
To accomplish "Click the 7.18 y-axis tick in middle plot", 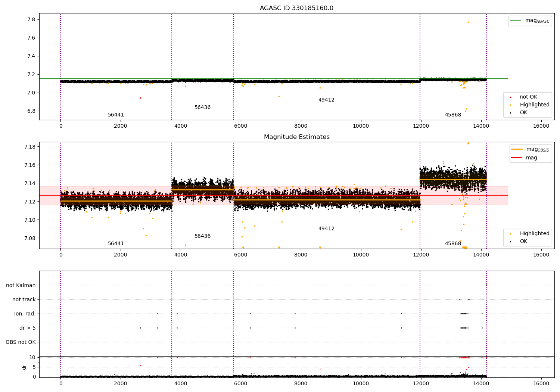I will [x=30, y=147].
